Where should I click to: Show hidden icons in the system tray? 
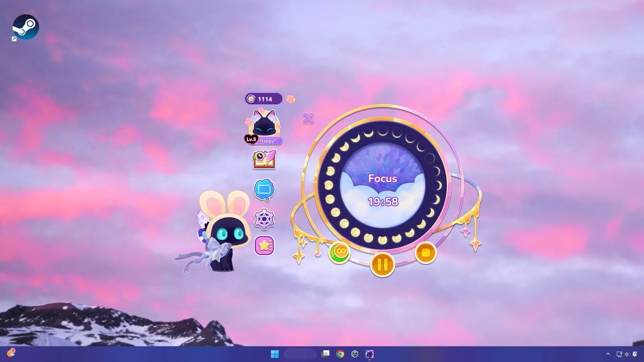click(608, 354)
